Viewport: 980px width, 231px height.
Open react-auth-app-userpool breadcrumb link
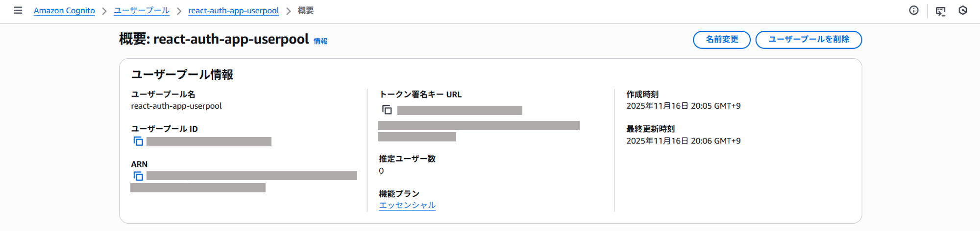[x=233, y=11]
